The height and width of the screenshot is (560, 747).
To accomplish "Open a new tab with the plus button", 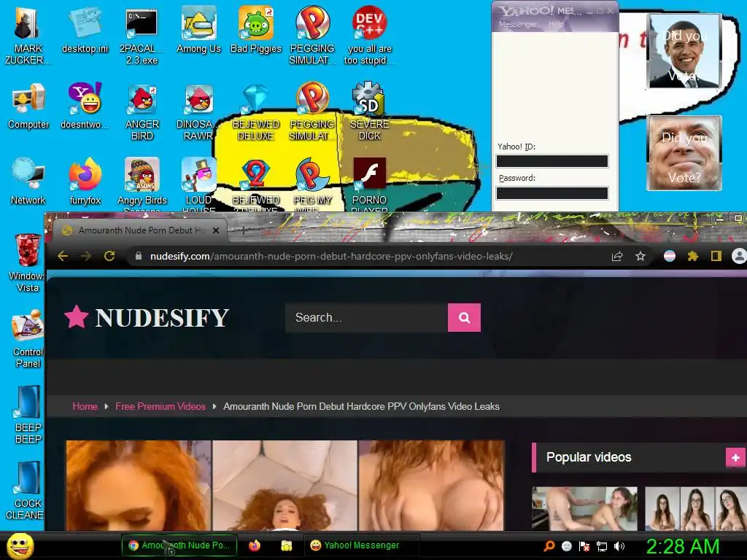I will [x=243, y=230].
